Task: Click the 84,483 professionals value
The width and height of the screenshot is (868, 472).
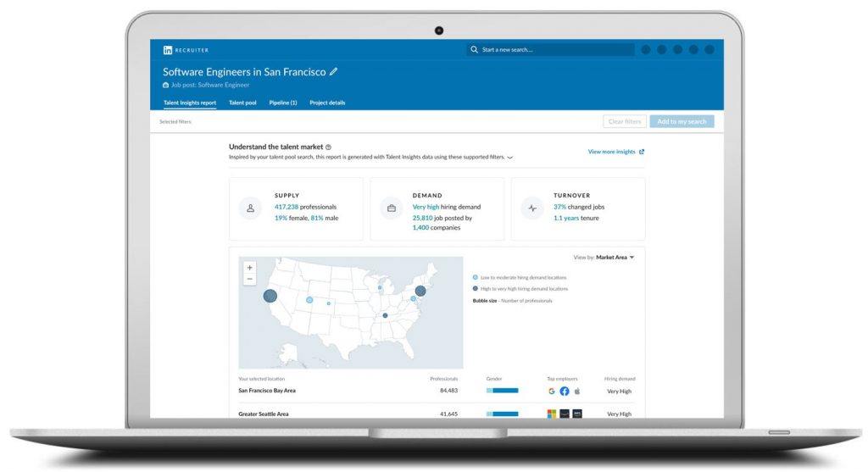Action: point(449,391)
